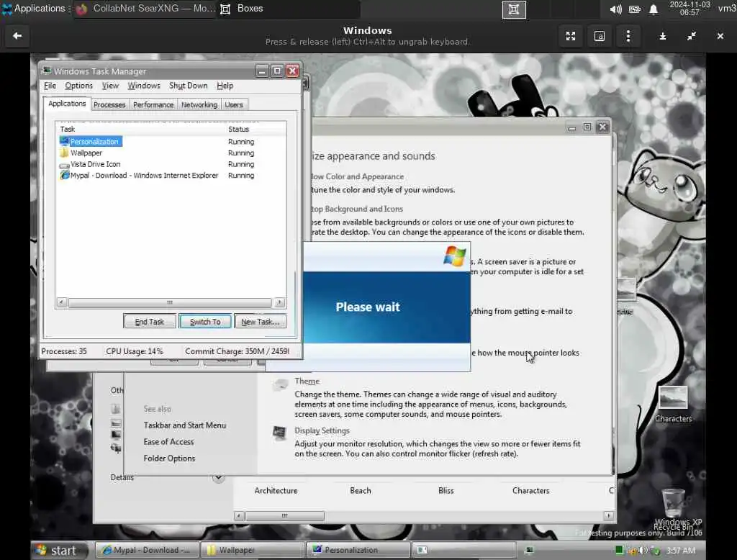Image resolution: width=737 pixels, height=560 pixels.
Task: Select the Bliss wallpaper folder
Action: point(446,490)
